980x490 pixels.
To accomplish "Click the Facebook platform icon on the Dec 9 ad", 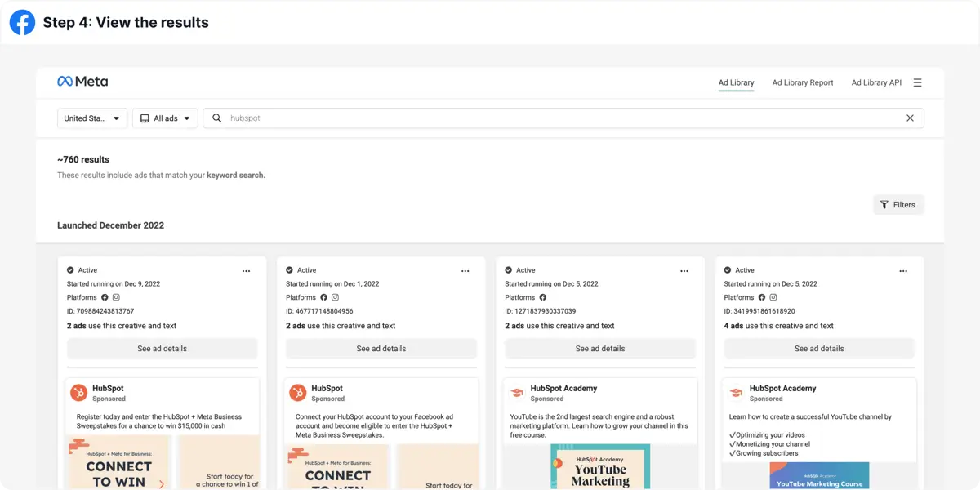I will coord(105,298).
